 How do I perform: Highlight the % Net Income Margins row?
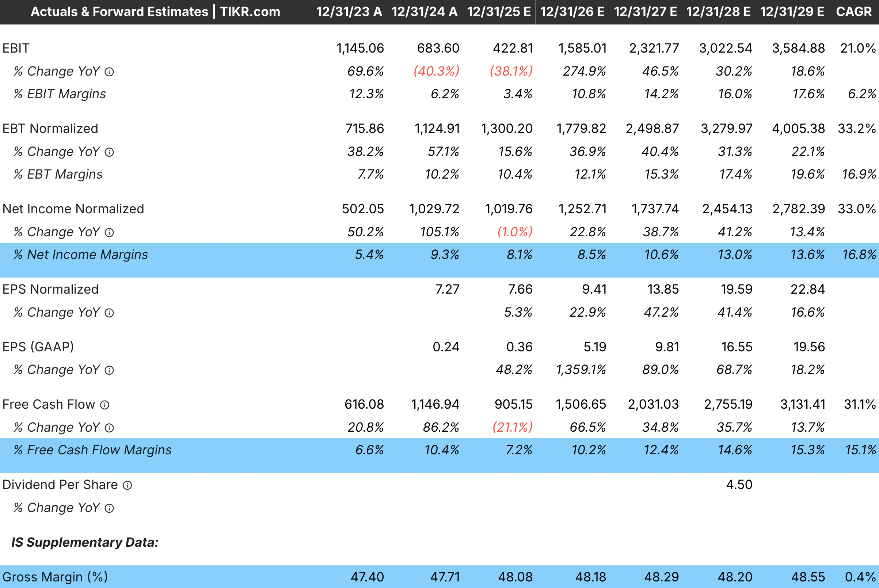tap(81, 255)
